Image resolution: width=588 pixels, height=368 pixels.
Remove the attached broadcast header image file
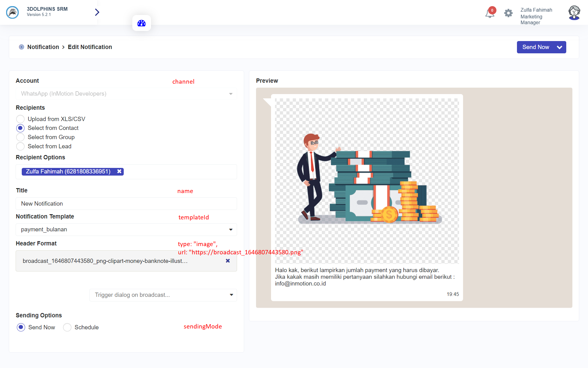[x=228, y=261]
